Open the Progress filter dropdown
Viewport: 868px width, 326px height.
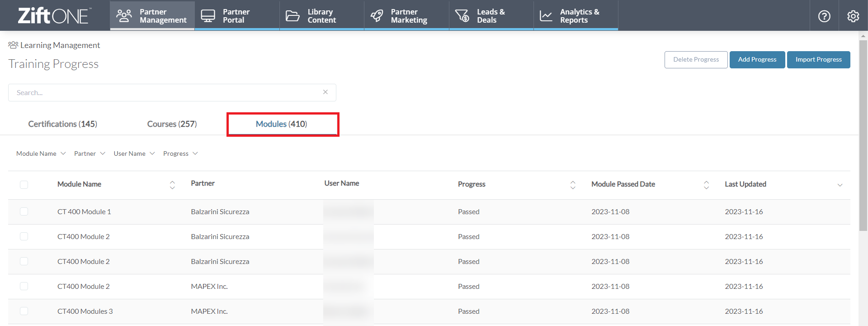[x=180, y=153]
